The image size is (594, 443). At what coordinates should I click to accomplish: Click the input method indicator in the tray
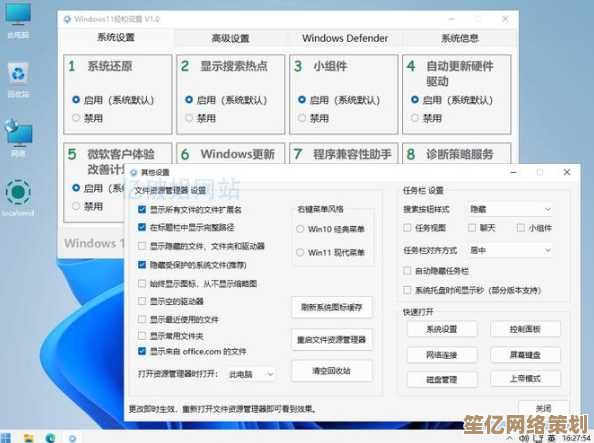tap(551, 438)
